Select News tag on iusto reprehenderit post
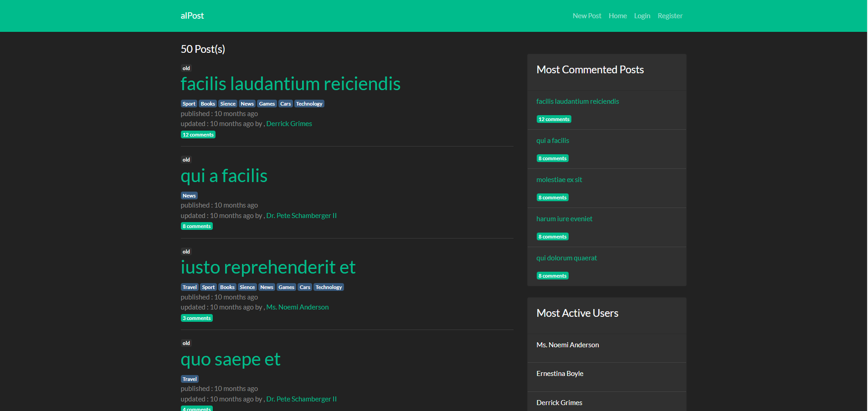Image resolution: width=868 pixels, height=411 pixels. [x=267, y=287]
